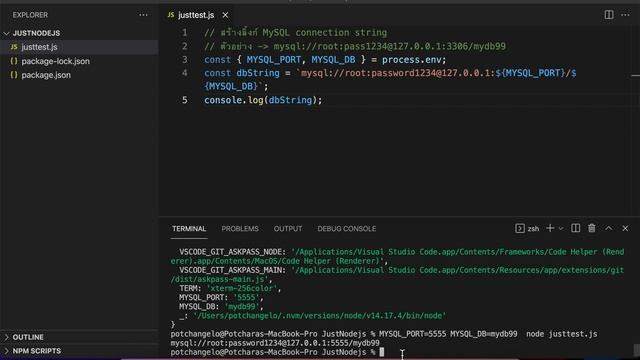
Task: Click the zsh terminal shell icon
Action: tap(520, 228)
